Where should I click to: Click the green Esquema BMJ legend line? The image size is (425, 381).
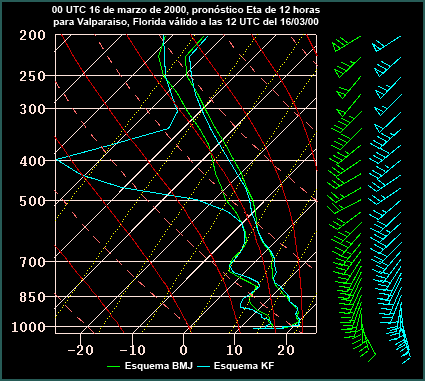coord(113,366)
